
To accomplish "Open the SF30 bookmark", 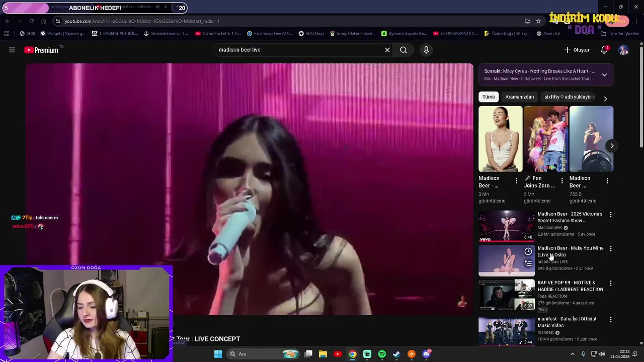I will 27,34.
